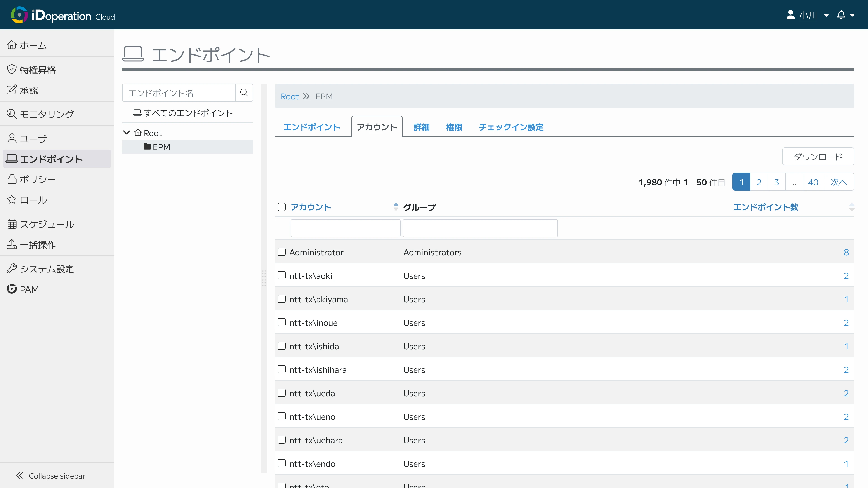This screenshot has width=868, height=488.
Task: Click the endpoint name search magnifier
Action: coord(244,93)
